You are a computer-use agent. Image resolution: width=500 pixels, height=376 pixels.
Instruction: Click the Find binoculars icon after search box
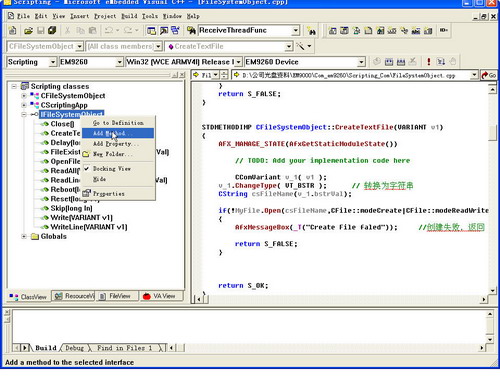[312, 31]
